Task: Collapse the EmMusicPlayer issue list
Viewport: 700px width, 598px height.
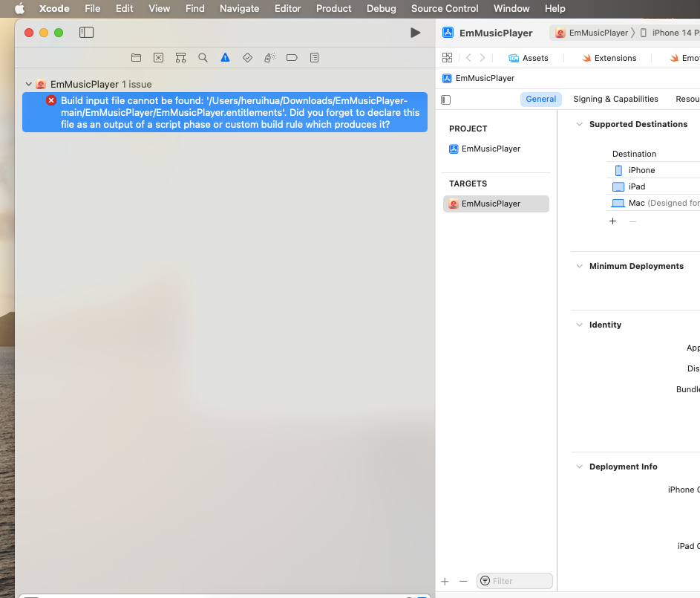Action: 28,84
